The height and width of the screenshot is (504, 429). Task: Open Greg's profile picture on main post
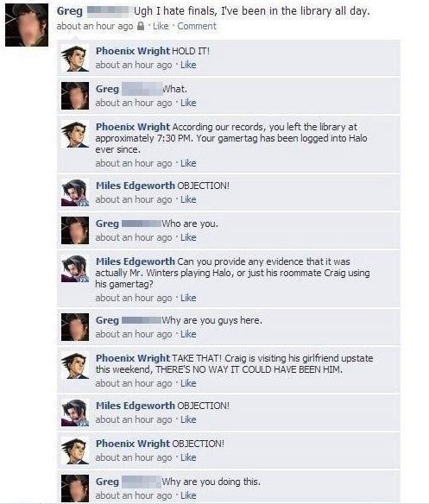tap(27, 25)
